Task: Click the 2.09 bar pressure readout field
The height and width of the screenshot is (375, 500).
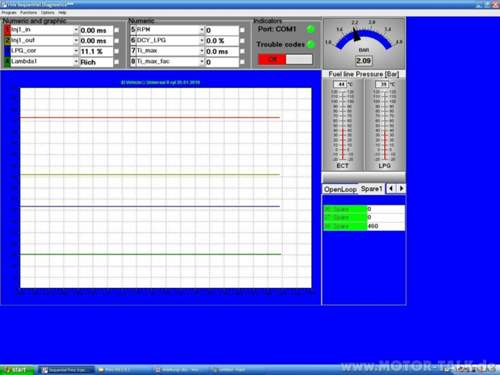Action: pyautogui.click(x=363, y=61)
